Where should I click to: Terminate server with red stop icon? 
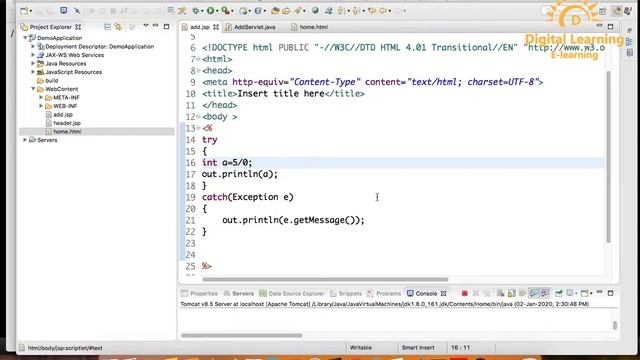pos(464,293)
